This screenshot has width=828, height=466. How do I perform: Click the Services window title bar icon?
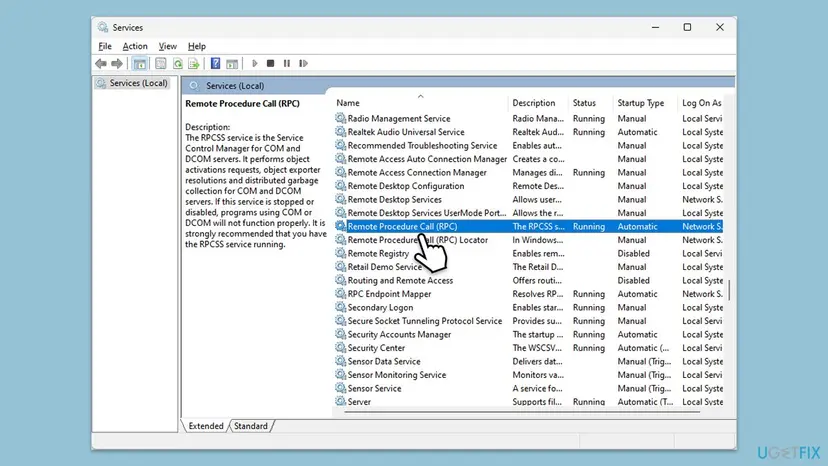pos(103,27)
